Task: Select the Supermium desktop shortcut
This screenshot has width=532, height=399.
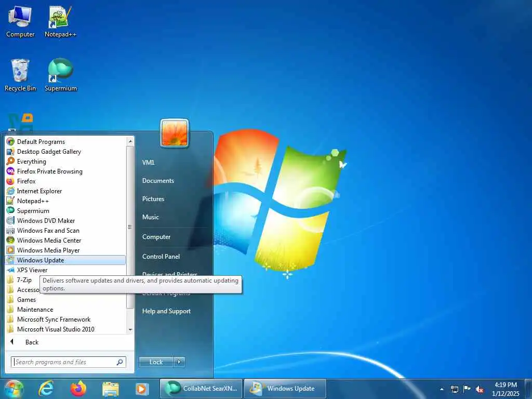Action: [x=60, y=75]
